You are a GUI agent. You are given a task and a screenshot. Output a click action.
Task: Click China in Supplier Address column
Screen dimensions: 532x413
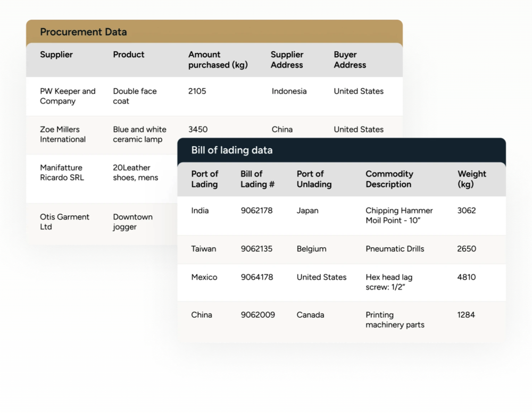click(x=282, y=130)
